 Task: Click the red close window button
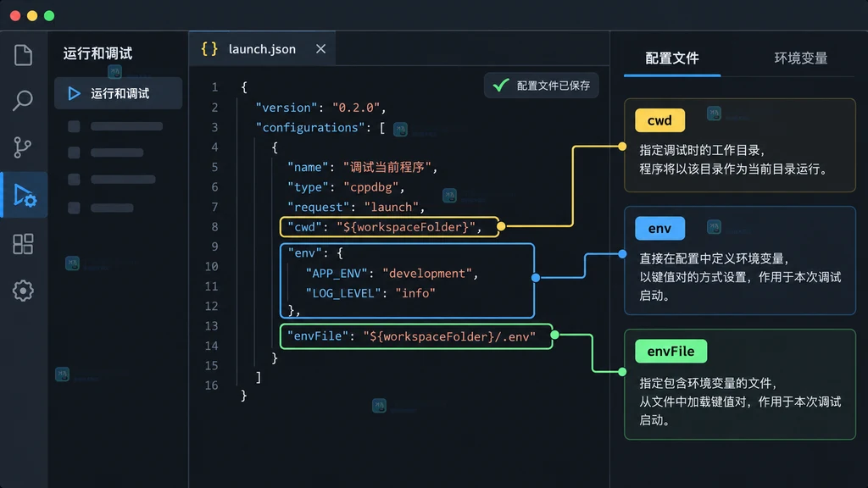(x=15, y=15)
